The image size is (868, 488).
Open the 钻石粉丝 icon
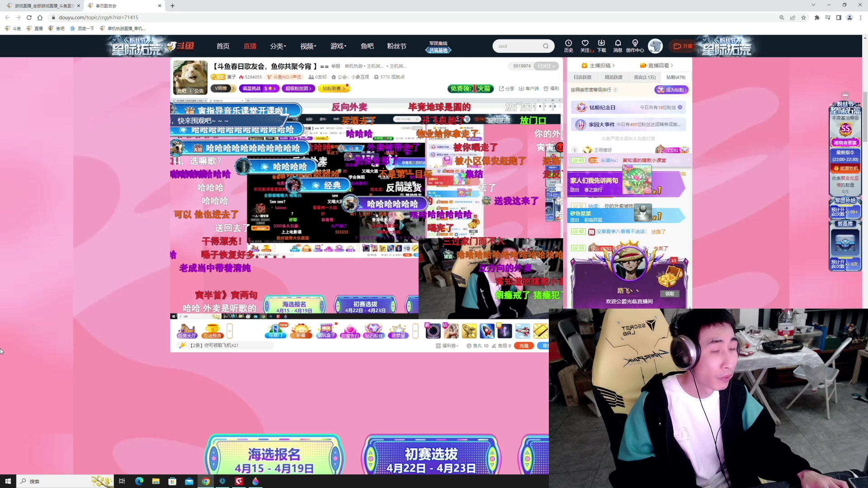tap(374, 331)
